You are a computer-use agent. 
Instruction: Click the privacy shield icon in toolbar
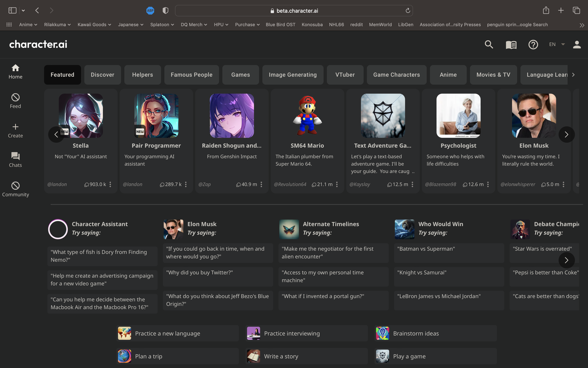click(165, 10)
